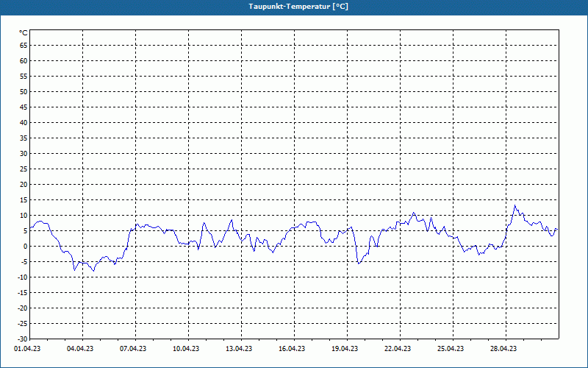Click the y-axis label 45
This screenshot has height=368, width=588.
point(24,107)
